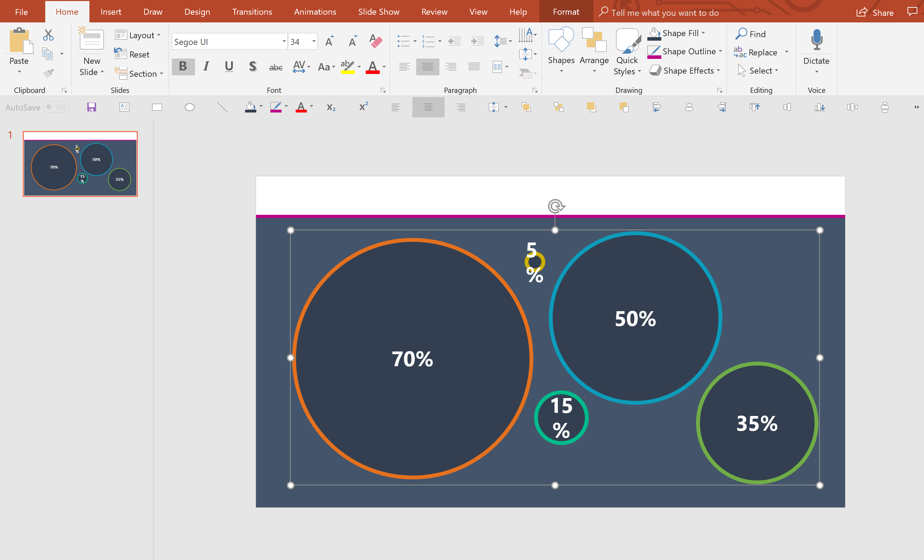Click the Subscript icon in quick access toolbar

[331, 108]
